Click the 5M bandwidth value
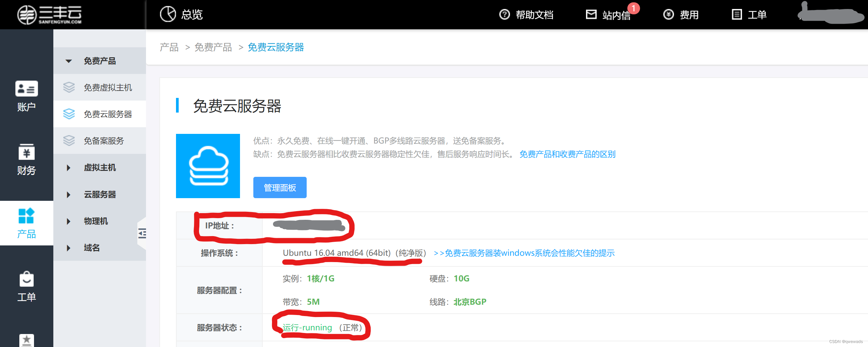 [x=313, y=302]
